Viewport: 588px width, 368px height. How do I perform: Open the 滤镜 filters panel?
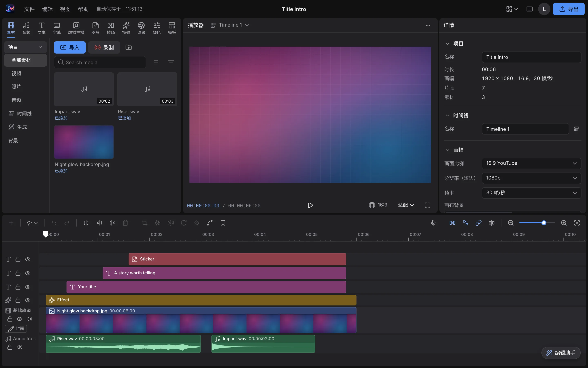tap(141, 28)
